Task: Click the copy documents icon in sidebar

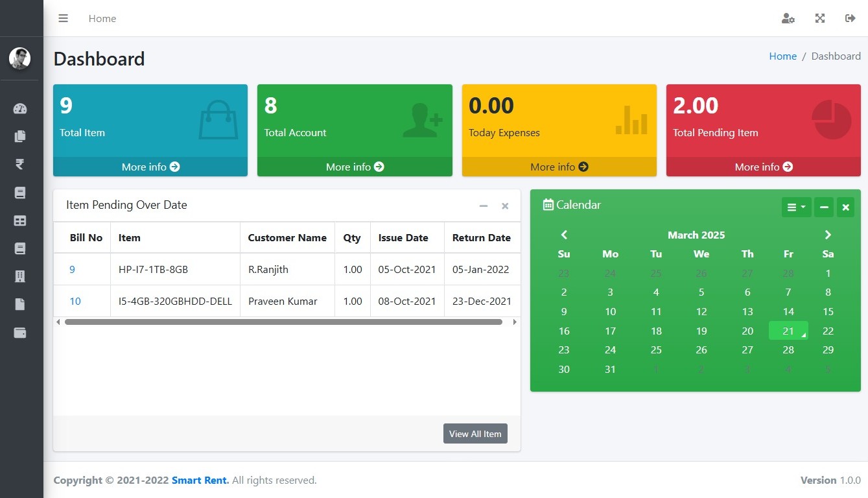Action: [x=20, y=137]
